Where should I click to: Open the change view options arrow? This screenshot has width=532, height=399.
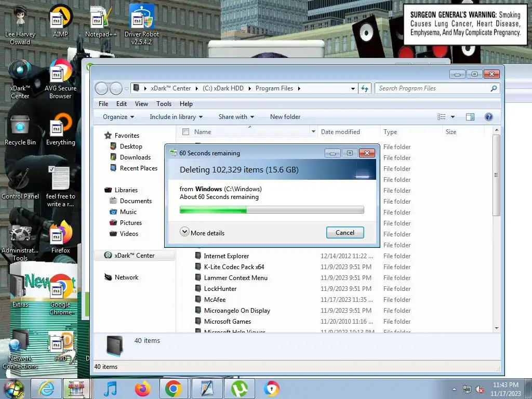(x=453, y=117)
